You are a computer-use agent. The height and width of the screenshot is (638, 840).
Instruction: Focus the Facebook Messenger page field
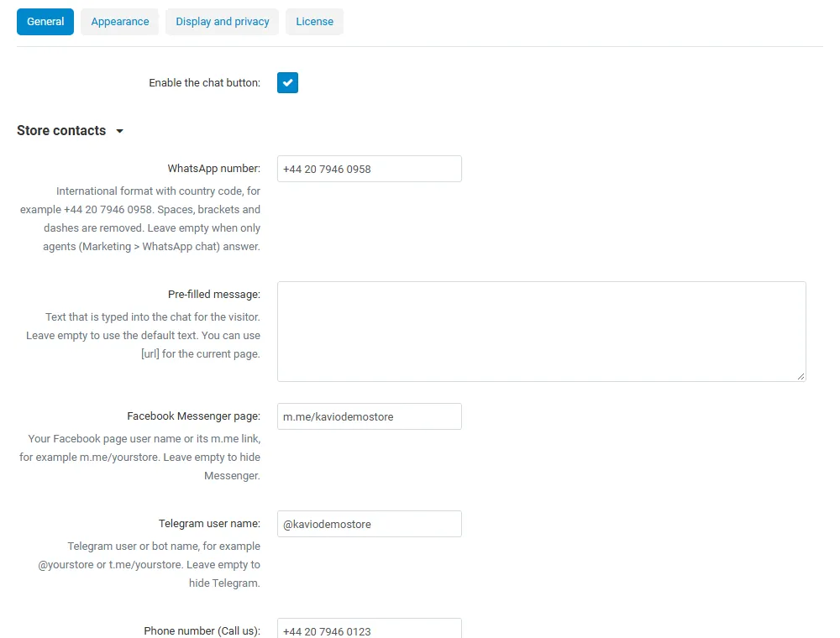coord(369,416)
